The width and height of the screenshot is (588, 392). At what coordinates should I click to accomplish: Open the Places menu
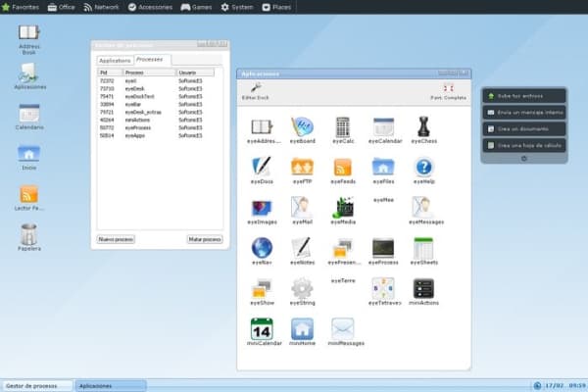tap(278, 7)
